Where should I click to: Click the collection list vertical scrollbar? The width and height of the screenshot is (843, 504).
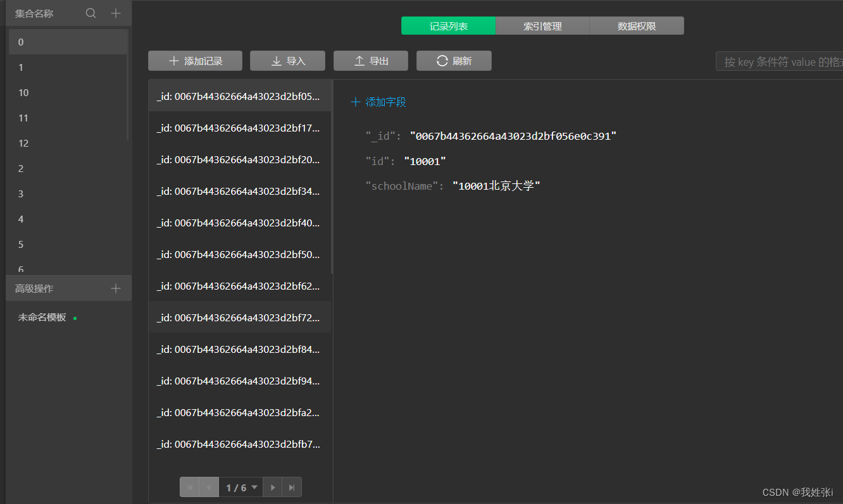tap(128, 85)
